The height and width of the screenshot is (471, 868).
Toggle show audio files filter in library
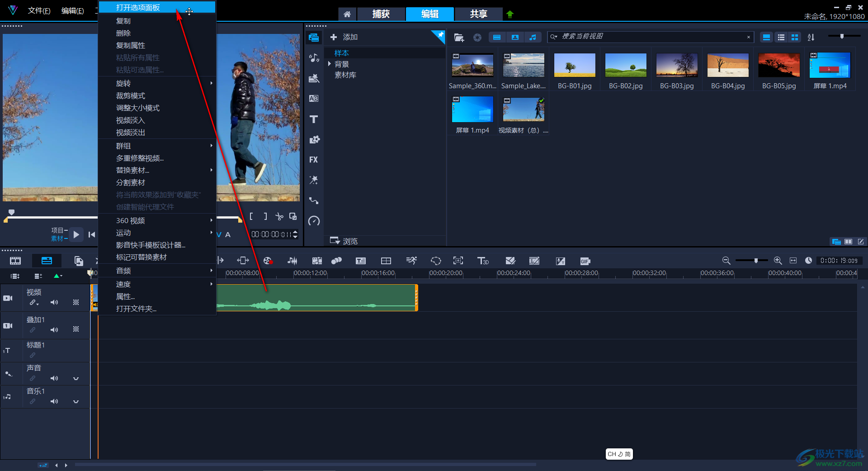(533, 37)
